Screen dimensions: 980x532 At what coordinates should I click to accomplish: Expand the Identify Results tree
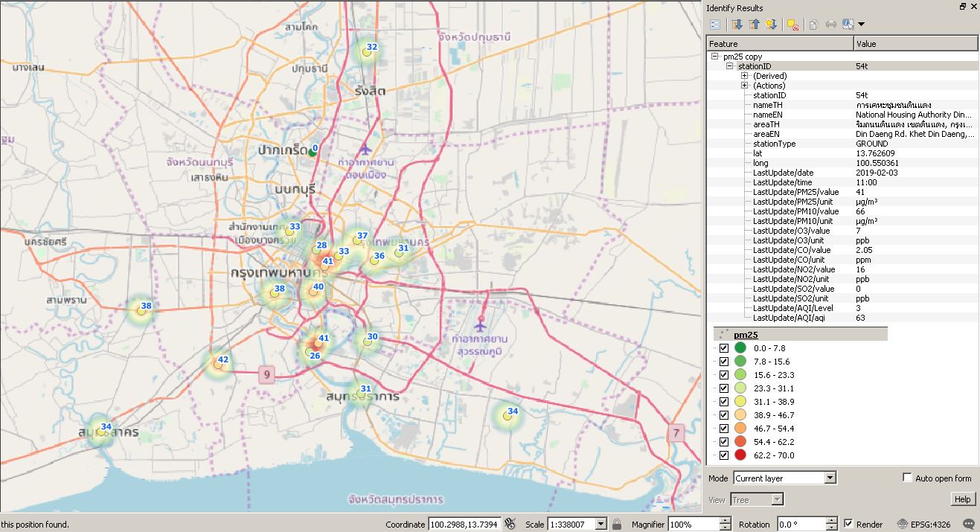click(737, 24)
